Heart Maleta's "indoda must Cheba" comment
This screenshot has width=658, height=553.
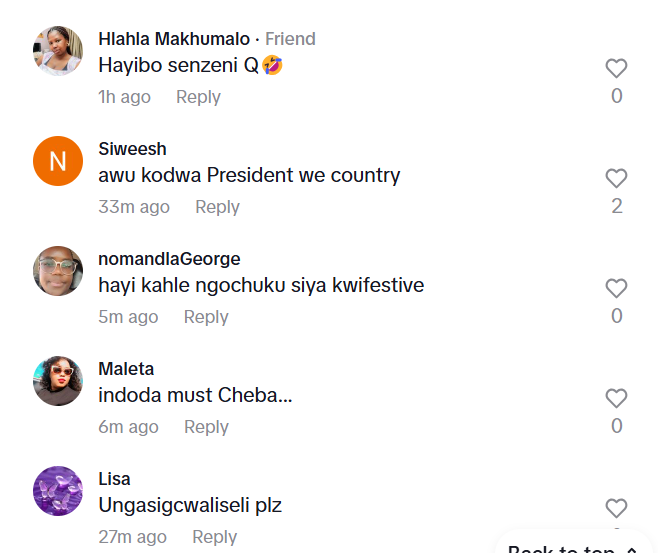[x=616, y=399]
